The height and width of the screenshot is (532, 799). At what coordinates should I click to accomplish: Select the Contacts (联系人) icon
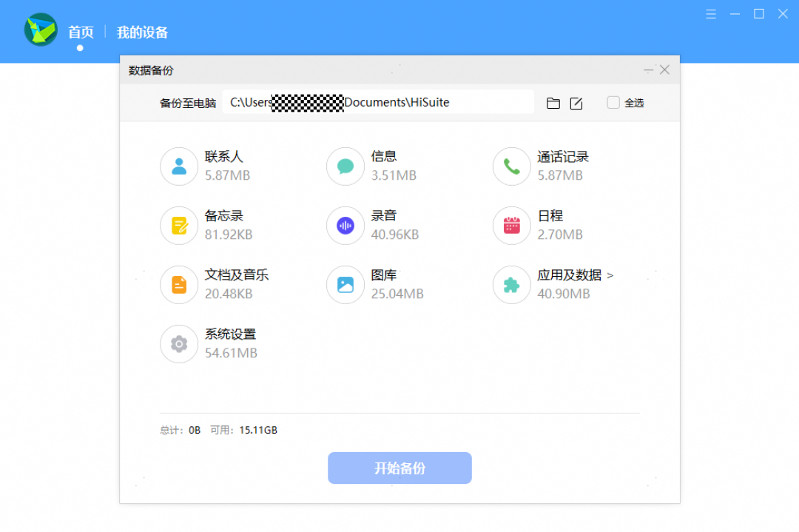179,166
